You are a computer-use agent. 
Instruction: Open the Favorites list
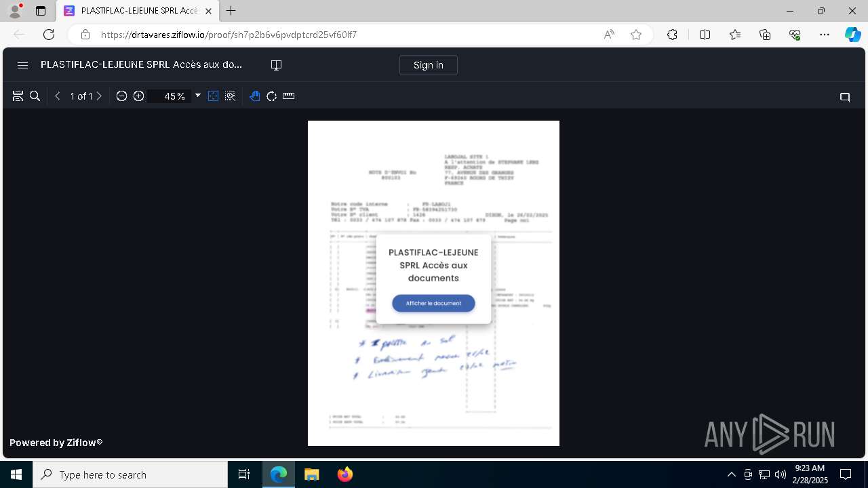735,35
